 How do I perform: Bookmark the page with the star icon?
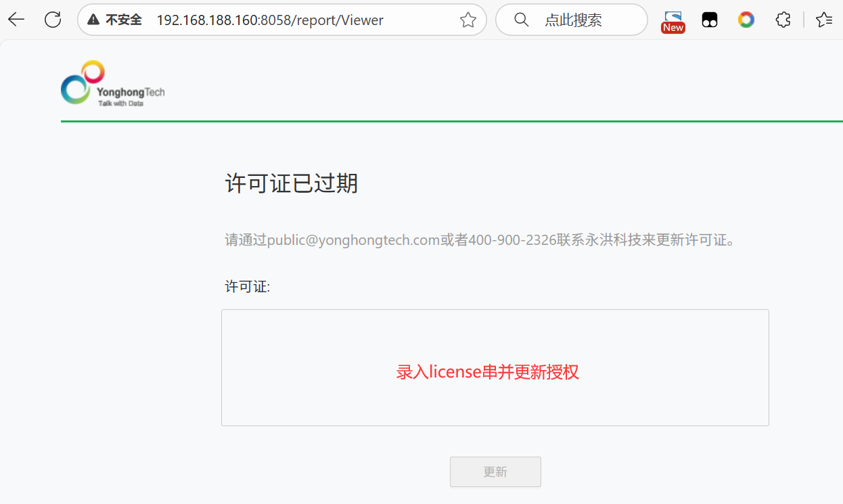point(468,20)
